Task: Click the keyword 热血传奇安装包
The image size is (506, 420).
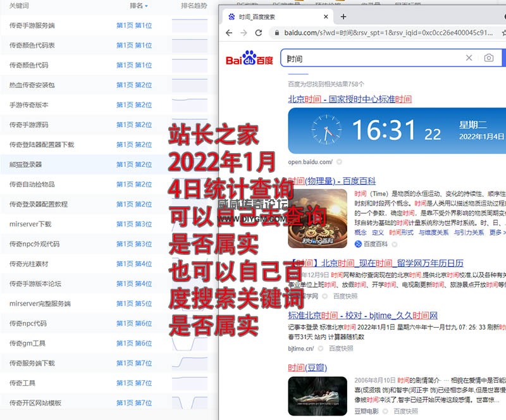Action: coord(32,85)
